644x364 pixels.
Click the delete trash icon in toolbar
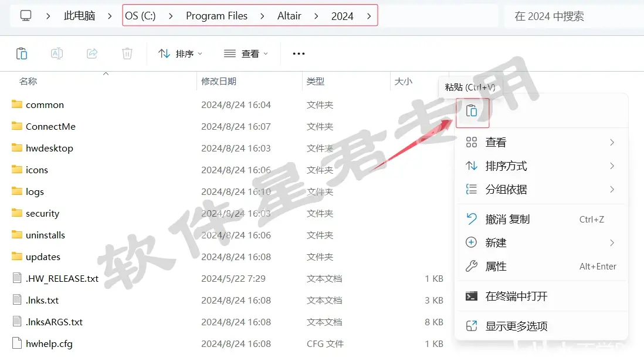[127, 53]
